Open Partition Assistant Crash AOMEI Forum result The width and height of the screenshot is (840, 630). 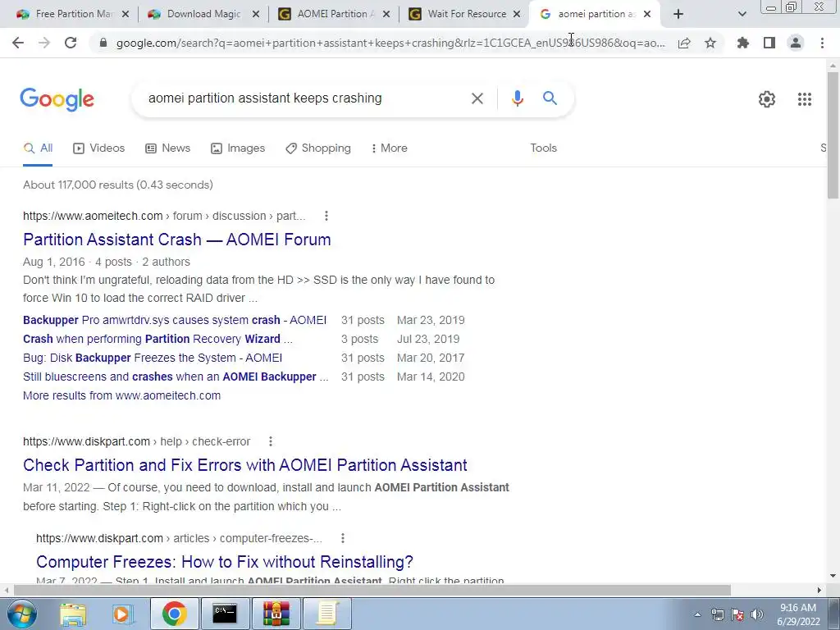177,240
